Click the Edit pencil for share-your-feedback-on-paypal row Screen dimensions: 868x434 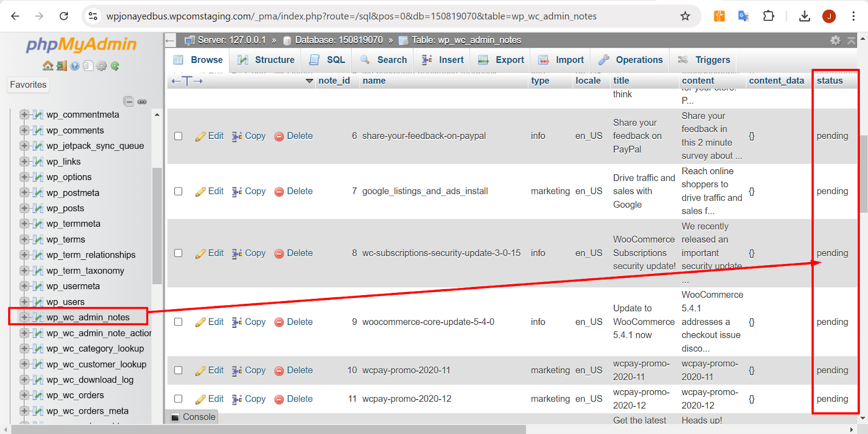(x=201, y=136)
